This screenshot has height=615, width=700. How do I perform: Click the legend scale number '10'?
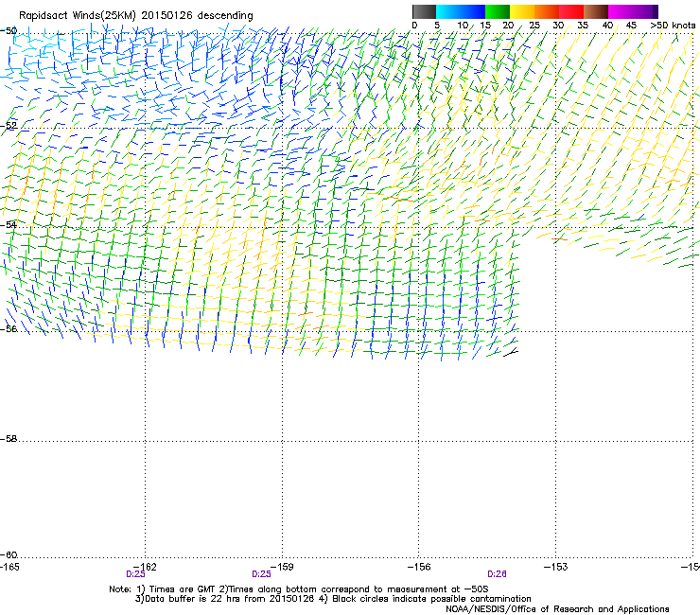click(x=463, y=26)
